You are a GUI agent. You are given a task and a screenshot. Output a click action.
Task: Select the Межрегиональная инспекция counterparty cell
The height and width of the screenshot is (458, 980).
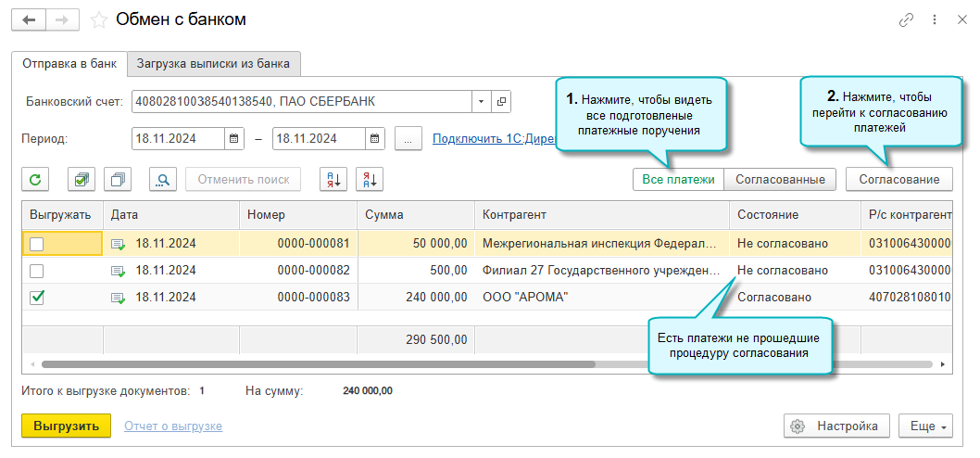[x=602, y=244]
